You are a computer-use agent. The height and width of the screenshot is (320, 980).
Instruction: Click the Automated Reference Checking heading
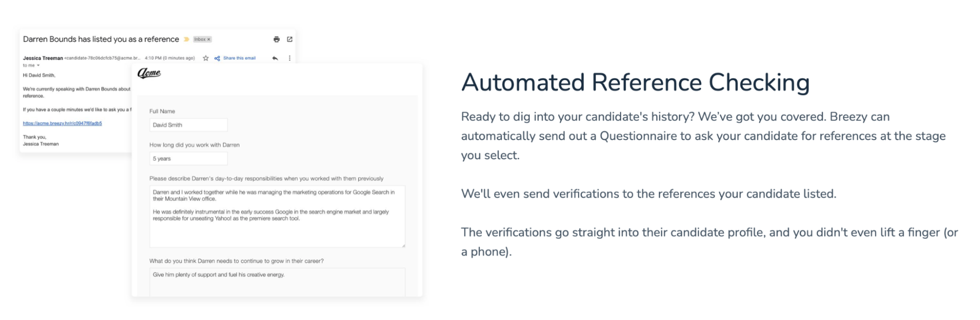point(635,82)
